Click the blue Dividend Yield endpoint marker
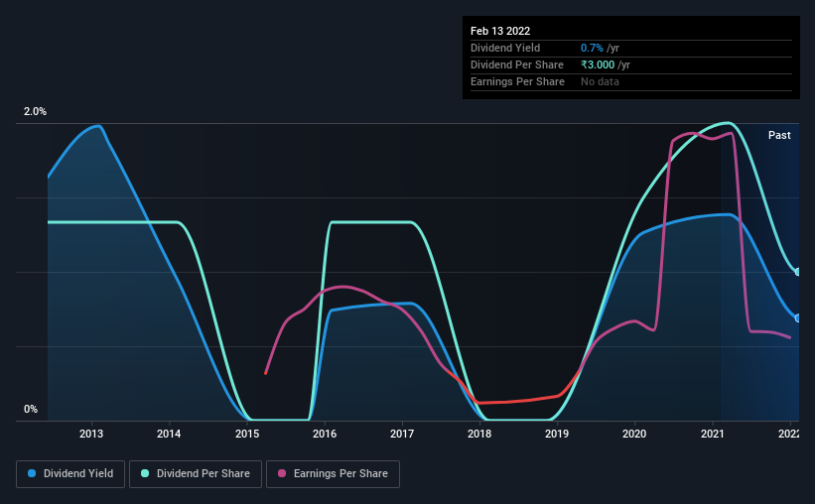 pos(798,318)
